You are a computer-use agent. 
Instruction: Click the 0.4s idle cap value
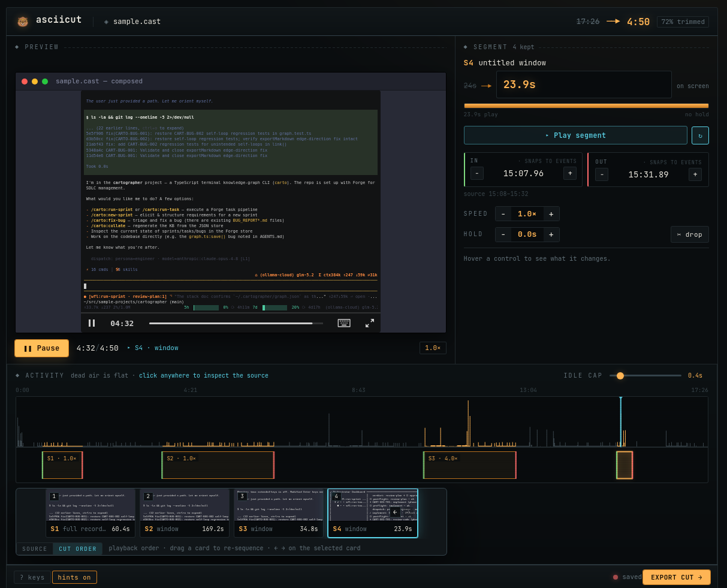(x=695, y=376)
